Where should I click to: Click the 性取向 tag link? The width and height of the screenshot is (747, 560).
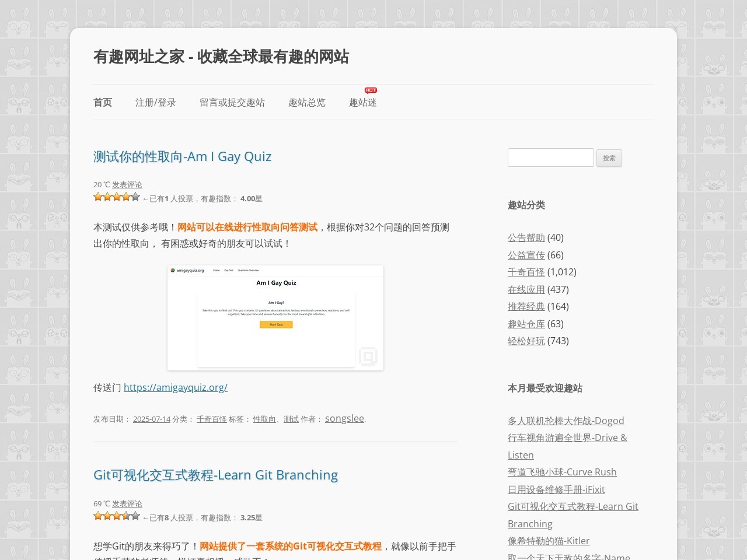(264, 419)
